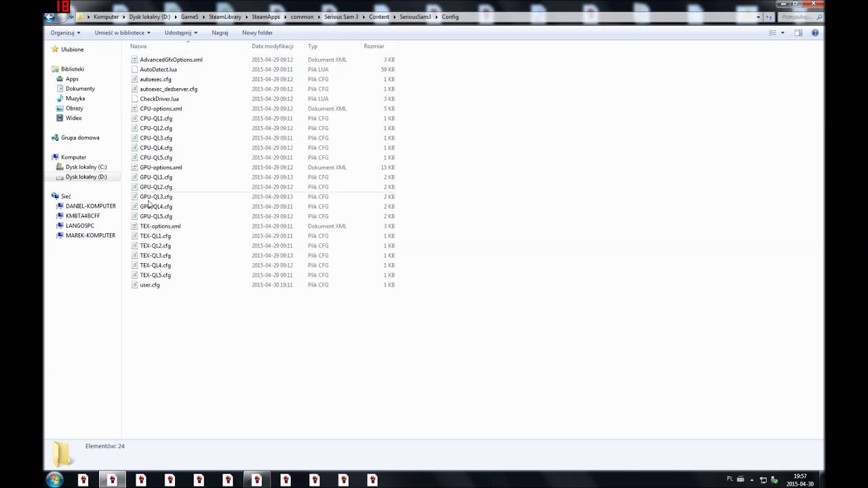Screen dimensions: 868x488
Task: Jump to GameS in the address breadcrumb
Action: click(189, 17)
